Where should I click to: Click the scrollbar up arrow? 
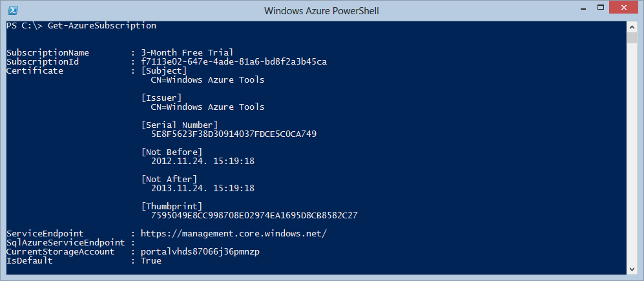pyautogui.click(x=632, y=26)
